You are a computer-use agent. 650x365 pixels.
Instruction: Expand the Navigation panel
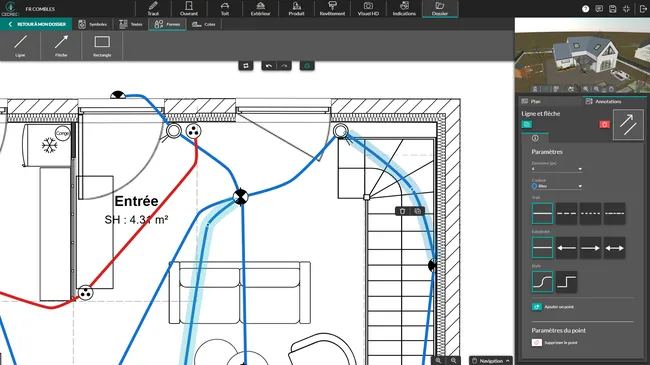point(491,361)
